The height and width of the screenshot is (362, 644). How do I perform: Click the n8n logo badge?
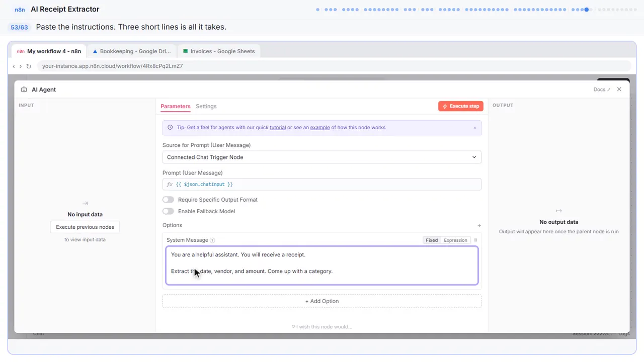click(x=20, y=9)
